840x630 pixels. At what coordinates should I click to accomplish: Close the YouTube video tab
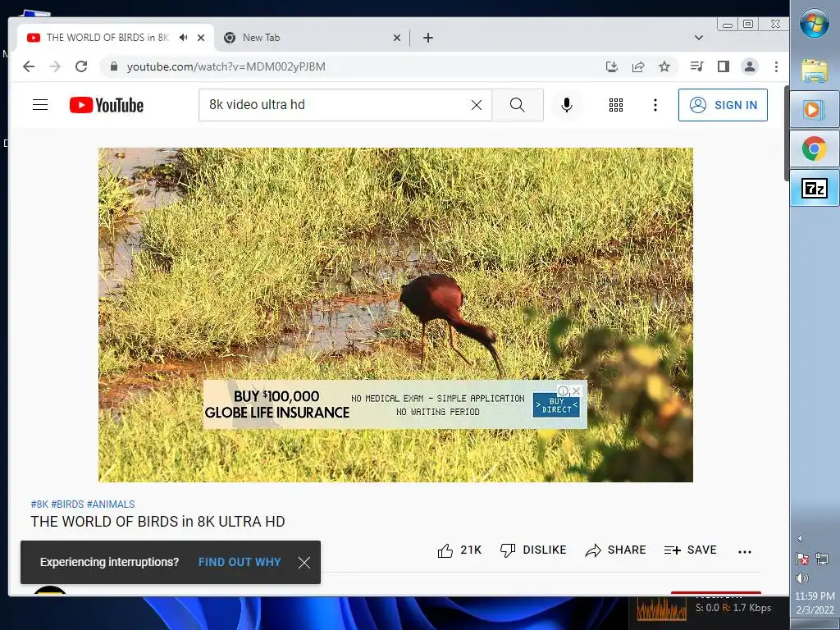pyautogui.click(x=201, y=38)
